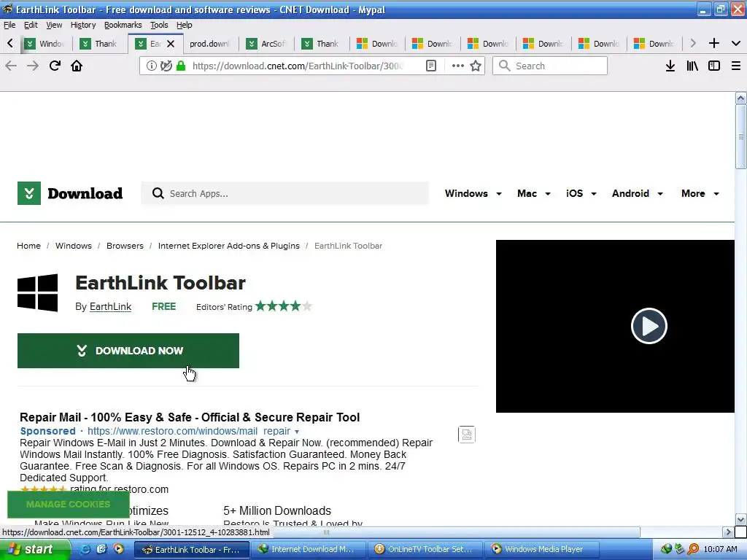
Task: Click the green padlock security icon
Action: click(181, 66)
